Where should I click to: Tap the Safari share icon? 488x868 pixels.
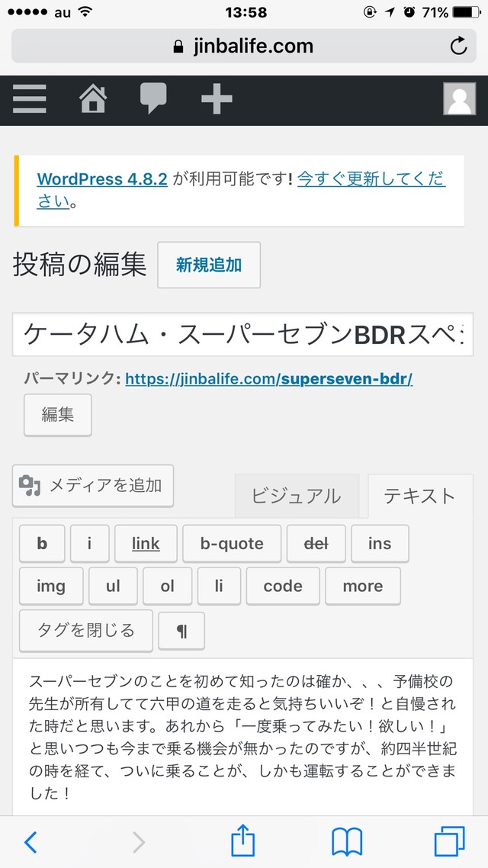coord(242,842)
